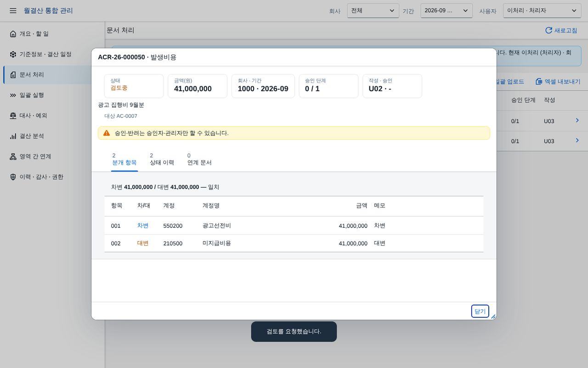Open the 기간 dropdown showing 2026-09
Screen dimensions: 588x368
[447, 11]
